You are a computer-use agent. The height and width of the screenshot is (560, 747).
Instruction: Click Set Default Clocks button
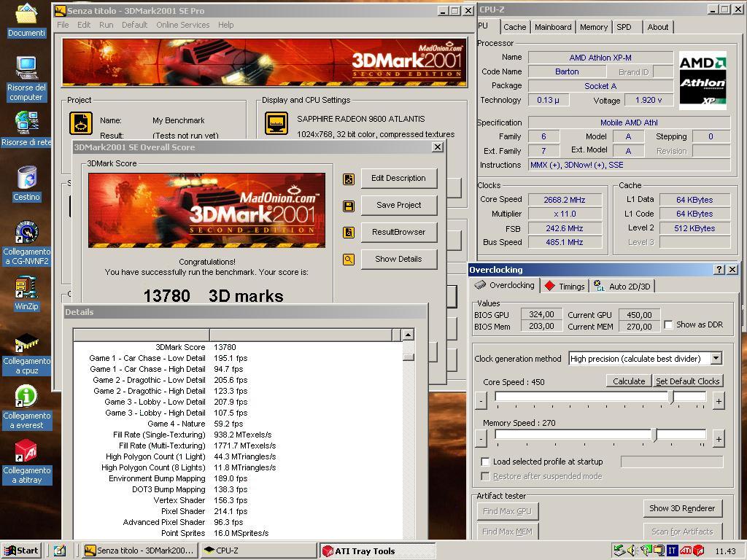pos(687,381)
